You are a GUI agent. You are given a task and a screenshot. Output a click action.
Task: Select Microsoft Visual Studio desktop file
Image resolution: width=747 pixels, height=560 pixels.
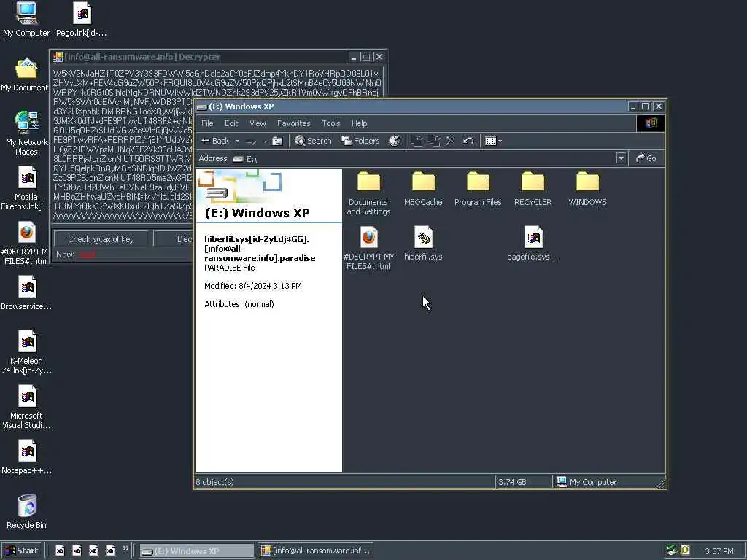coord(26,407)
